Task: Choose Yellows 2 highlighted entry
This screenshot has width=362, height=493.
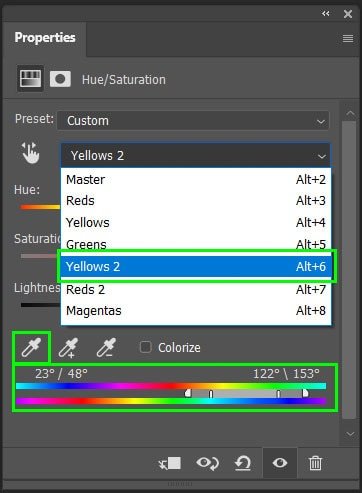Action: click(x=196, y=266)
